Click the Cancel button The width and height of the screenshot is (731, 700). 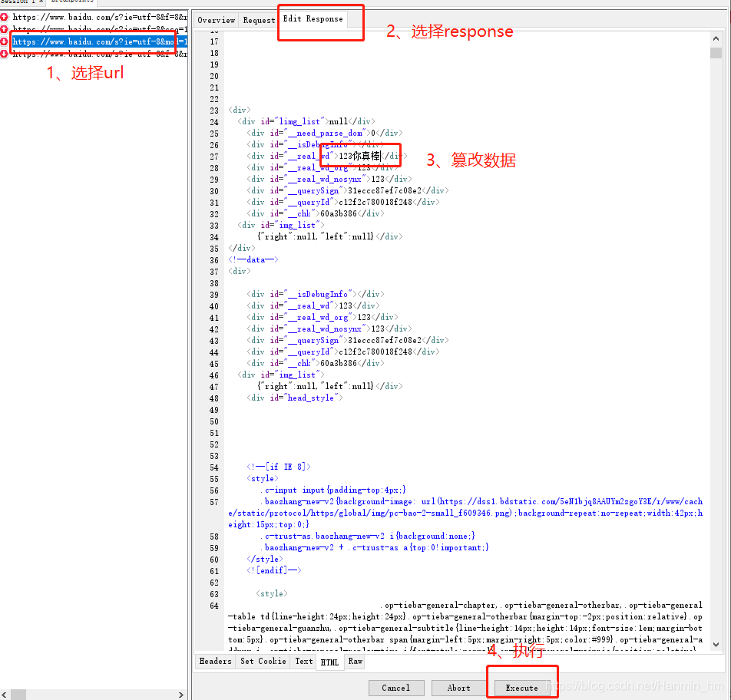[x=396, y=688]
